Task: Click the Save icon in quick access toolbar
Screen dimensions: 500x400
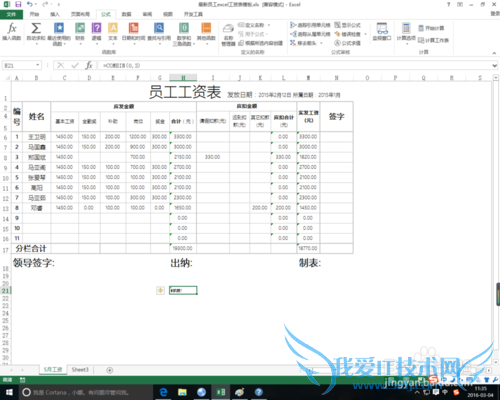Action: [x=18, y=4]
